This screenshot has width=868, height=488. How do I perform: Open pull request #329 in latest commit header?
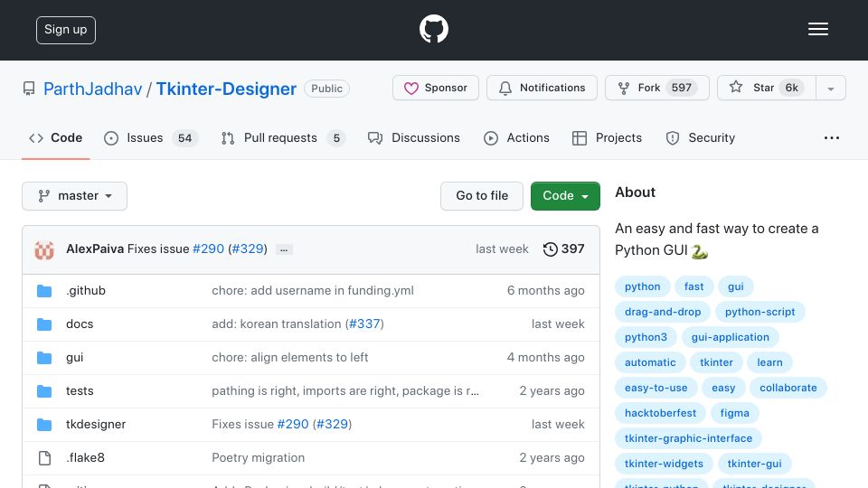click(248, 249)
